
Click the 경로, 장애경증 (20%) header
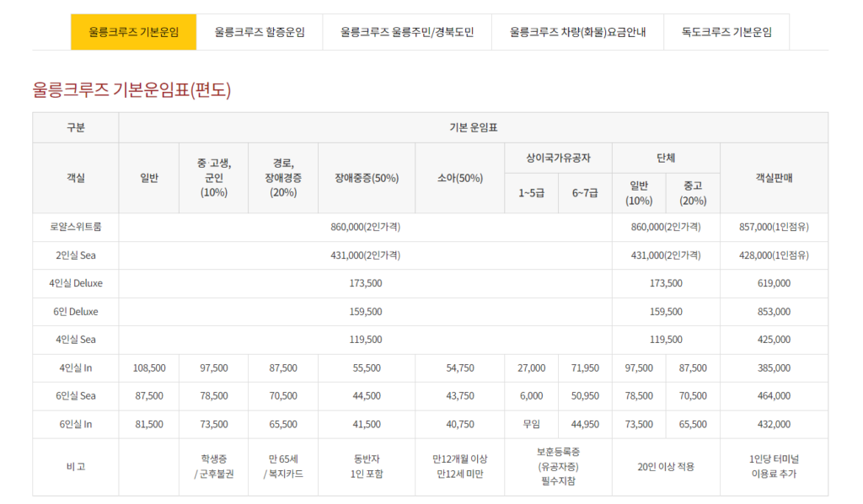283,178
